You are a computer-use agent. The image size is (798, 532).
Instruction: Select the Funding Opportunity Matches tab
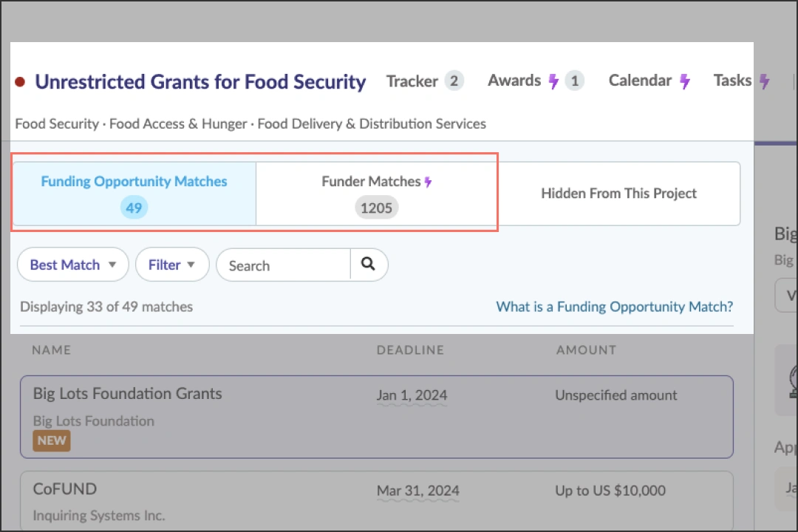click(134, 194)
